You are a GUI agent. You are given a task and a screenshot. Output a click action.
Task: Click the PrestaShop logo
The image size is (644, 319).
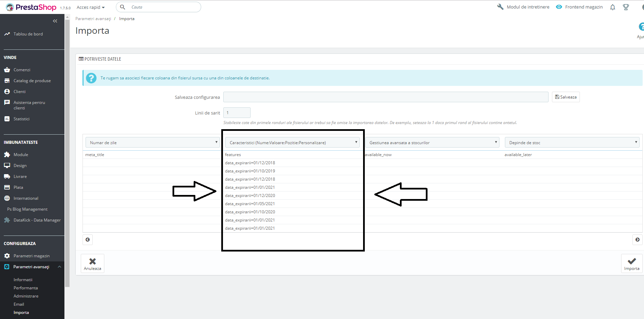click(x=31, y=7)
